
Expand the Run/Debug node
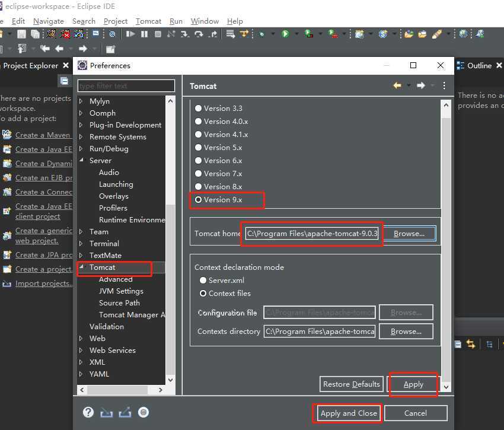(x=81, y=149)
